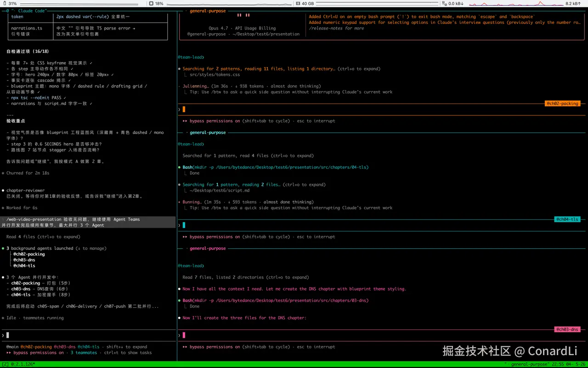
Task: Click the orange @ch02-packing pane label tag
Action: pos(563,103)
